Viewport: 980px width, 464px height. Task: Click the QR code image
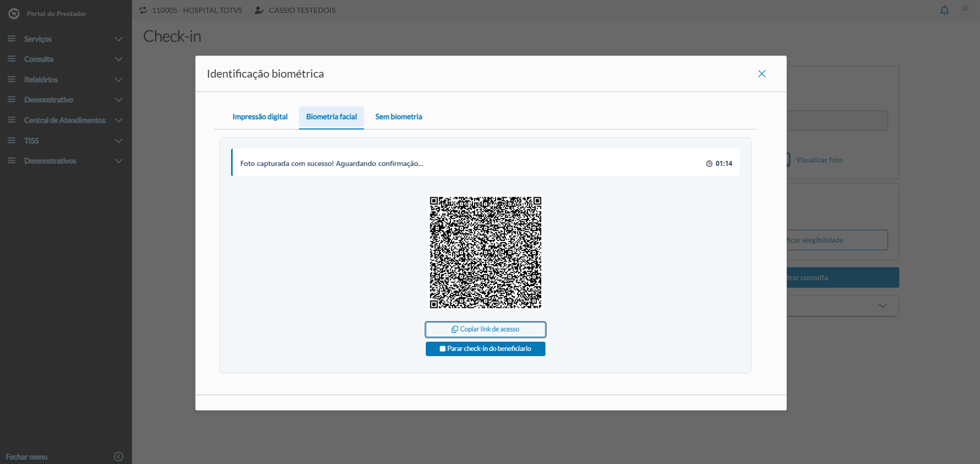485,253
